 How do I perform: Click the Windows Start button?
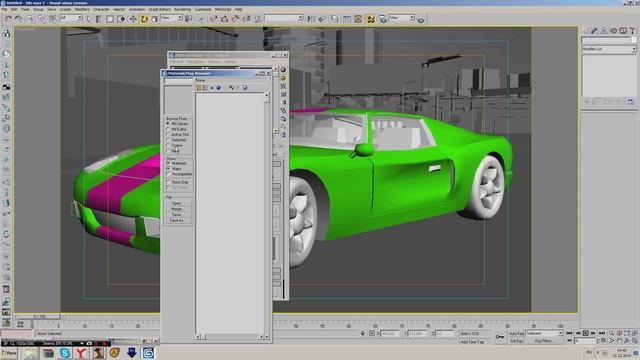tap(9, 353)
